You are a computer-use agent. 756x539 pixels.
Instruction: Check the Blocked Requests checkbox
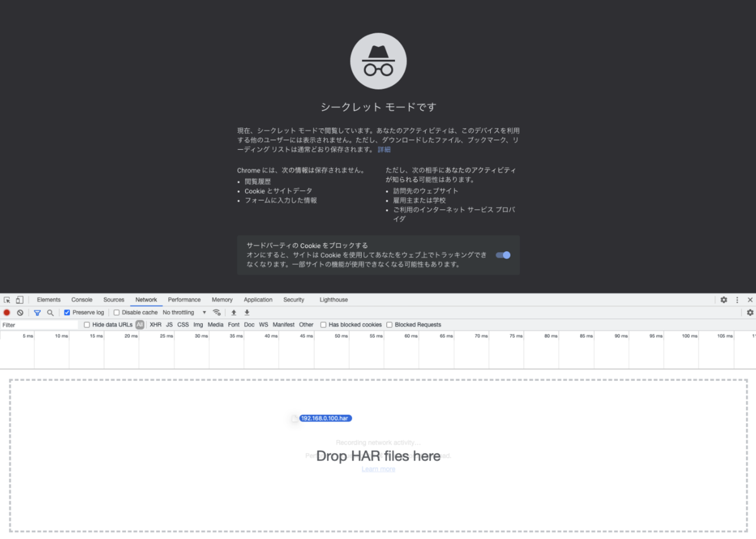[x=389, y=325]
